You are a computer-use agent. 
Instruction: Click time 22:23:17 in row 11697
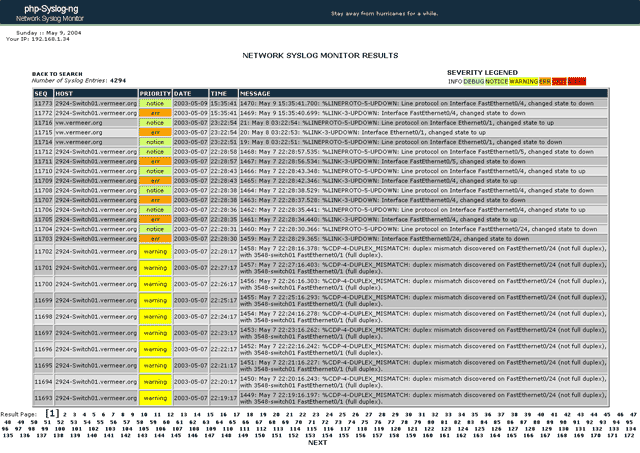(x=223, y=333)
